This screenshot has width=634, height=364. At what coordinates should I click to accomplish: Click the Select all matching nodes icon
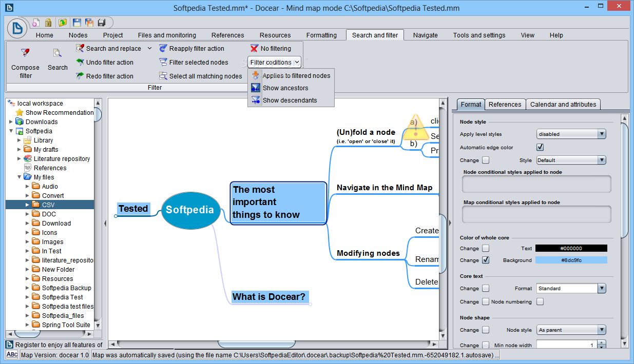[163, 76]
